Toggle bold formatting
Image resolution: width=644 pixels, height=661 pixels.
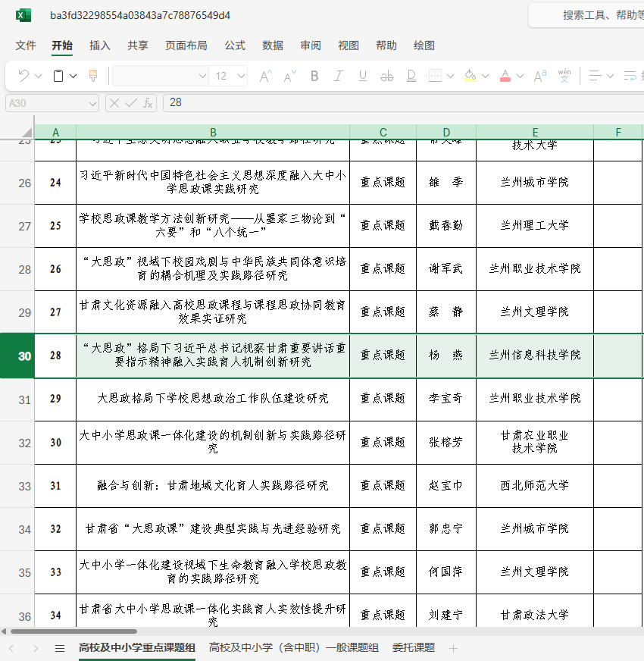coord(314,76)
